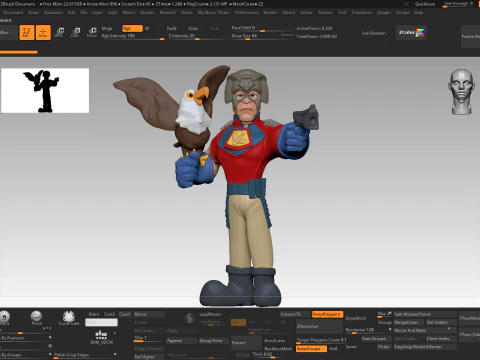The width and height of the screenshot is (480, 360).
Task: Open the silhouette reference thumbnail
Action: pos(45,91)
